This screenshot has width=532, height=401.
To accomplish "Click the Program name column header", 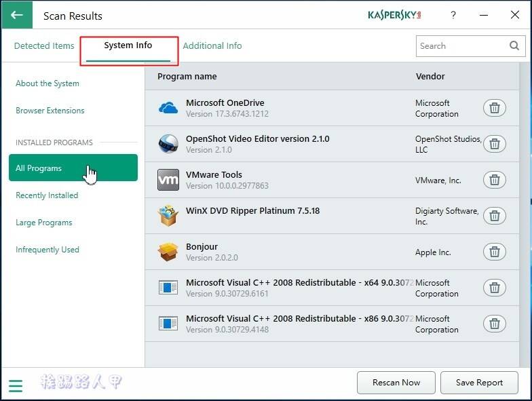I will pos(187,76).
